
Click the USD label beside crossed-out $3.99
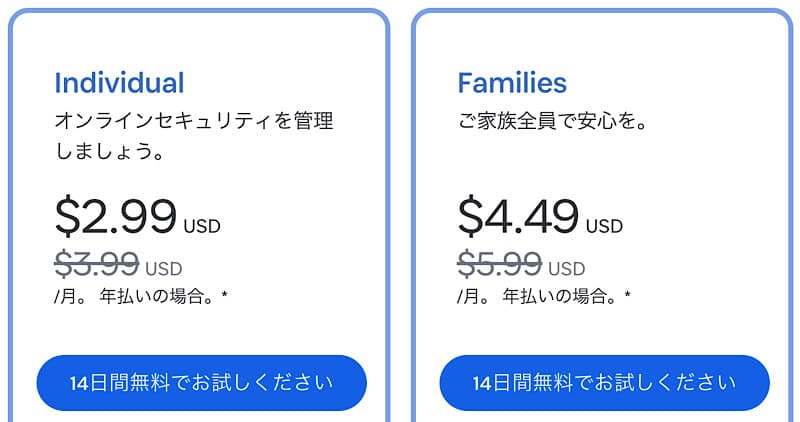164,268
